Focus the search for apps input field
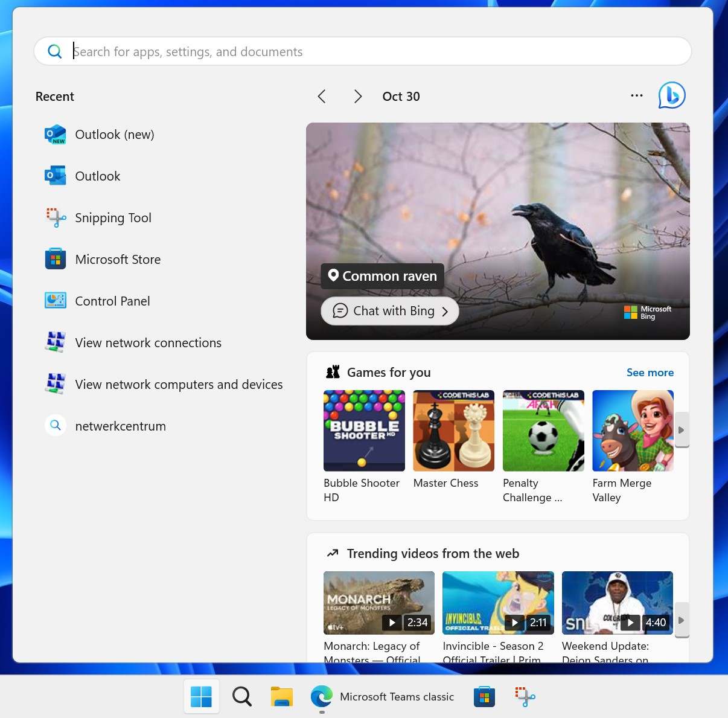The width and height of the screenshot is (728, 718). (363, 51)
